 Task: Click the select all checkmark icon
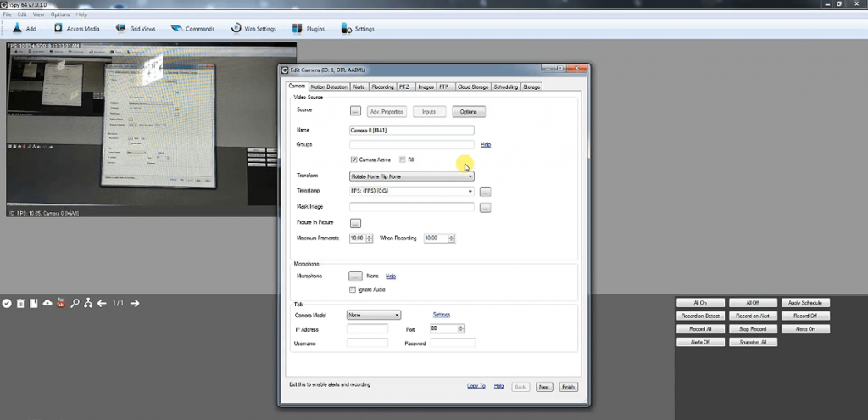(7, 304)
